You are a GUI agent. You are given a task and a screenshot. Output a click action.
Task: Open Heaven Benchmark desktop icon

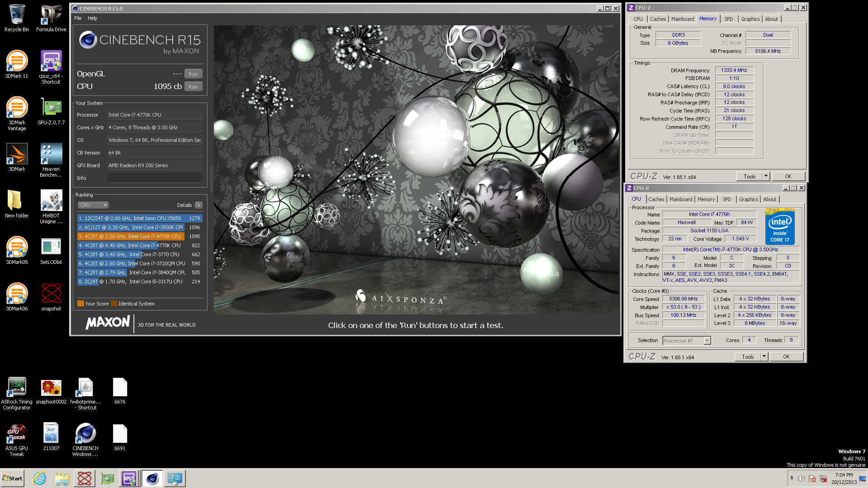[51, 160]
